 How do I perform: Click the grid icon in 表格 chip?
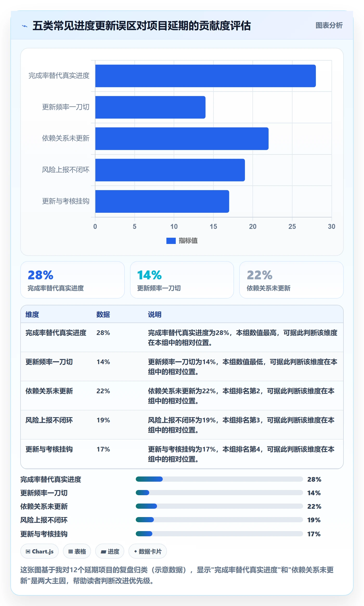click(70, 551)
